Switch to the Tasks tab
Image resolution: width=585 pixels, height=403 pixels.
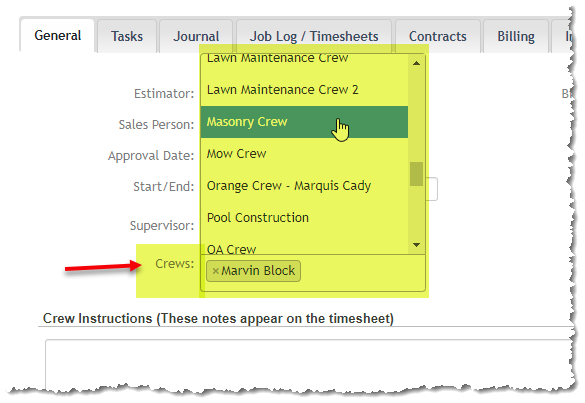(x=127, y=37)
